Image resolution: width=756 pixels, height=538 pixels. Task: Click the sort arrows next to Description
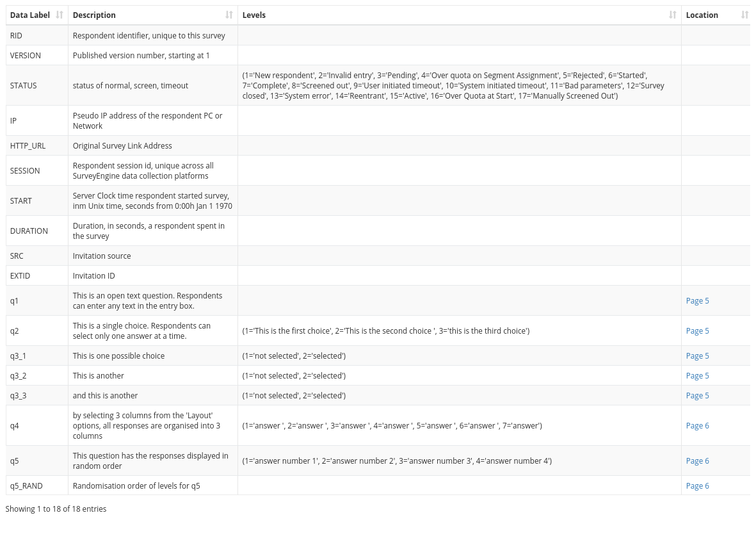point(229,15)
